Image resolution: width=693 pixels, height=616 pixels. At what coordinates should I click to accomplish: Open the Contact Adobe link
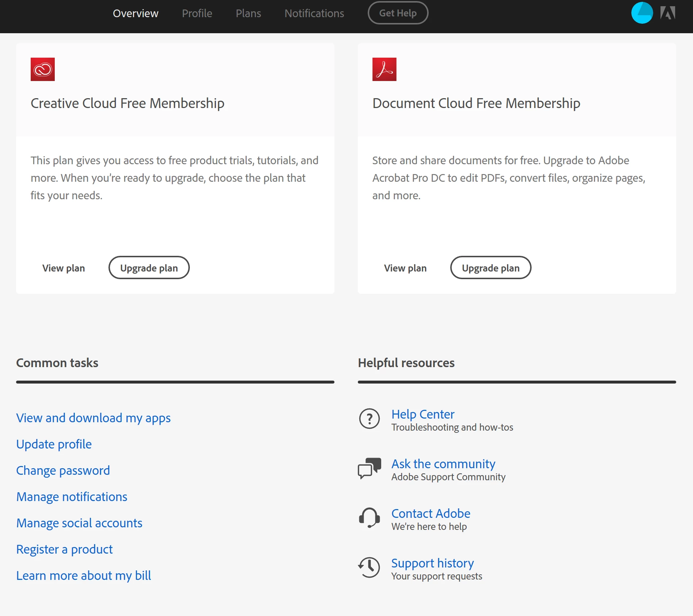431,513
